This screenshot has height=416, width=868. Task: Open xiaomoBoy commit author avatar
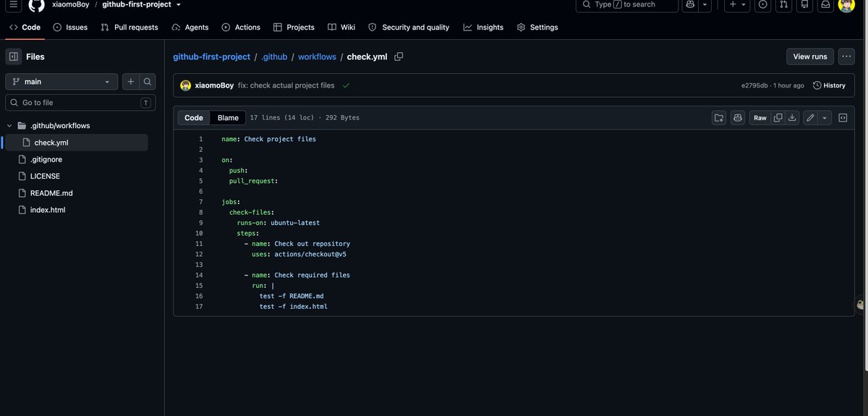pos(186,85)
